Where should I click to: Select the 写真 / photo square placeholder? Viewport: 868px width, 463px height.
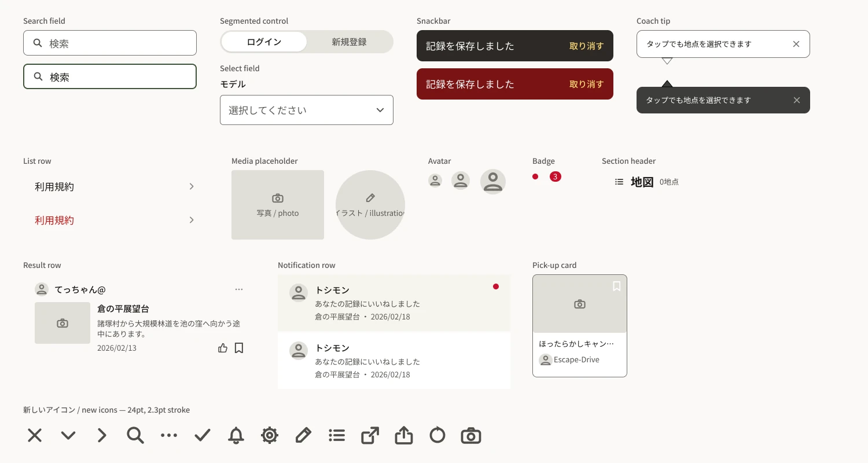pyautogui.click(x=278, y=205)
